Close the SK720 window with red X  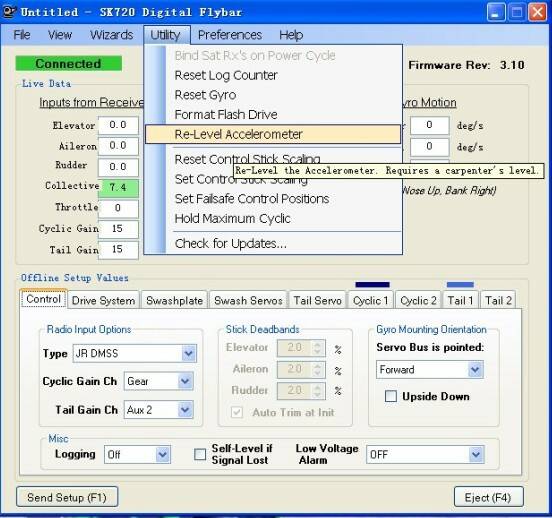point(538,13)
